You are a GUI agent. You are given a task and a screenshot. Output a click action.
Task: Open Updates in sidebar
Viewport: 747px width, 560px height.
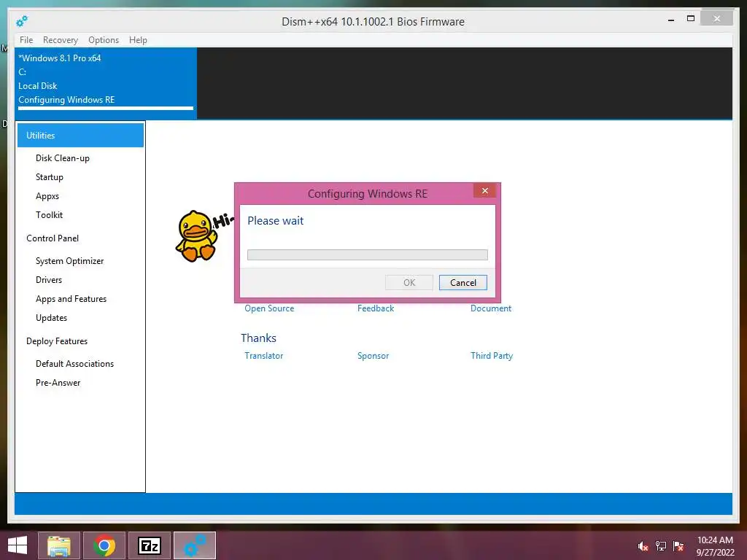pos(51,318)
